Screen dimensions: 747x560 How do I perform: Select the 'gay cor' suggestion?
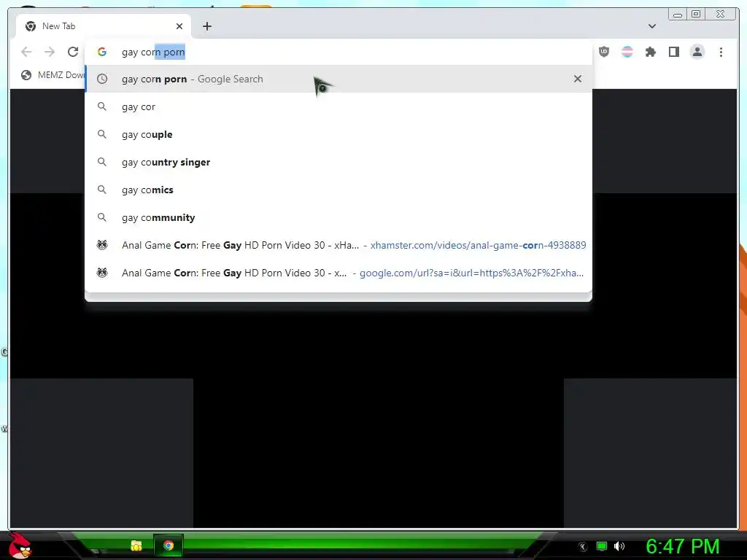(x=338, y=106)
